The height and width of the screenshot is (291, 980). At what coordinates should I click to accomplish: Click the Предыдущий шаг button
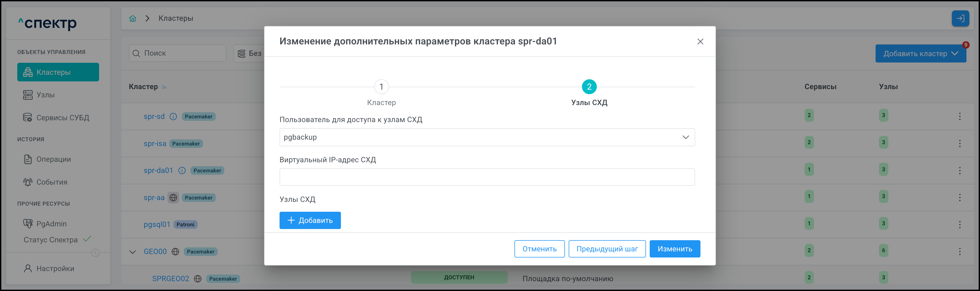point(607,249)
